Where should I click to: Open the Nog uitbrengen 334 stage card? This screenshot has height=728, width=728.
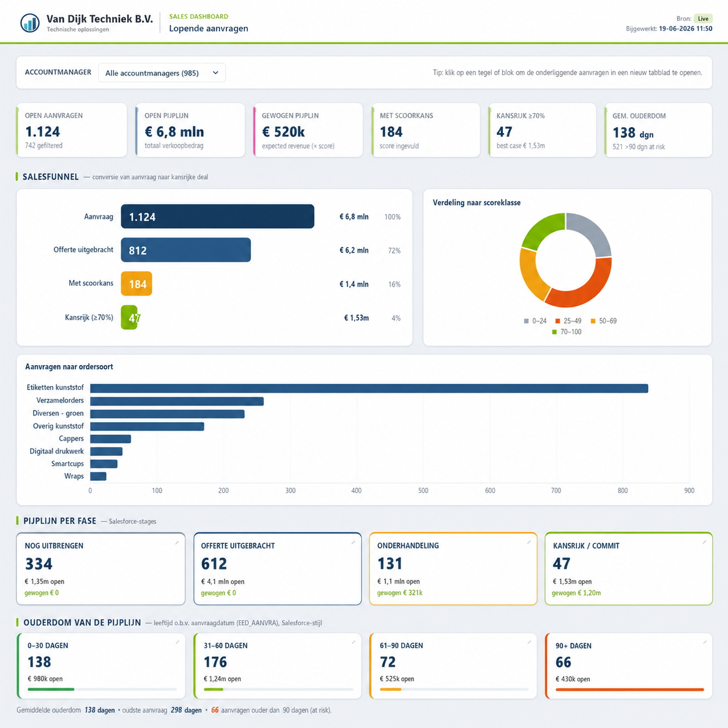101,569
